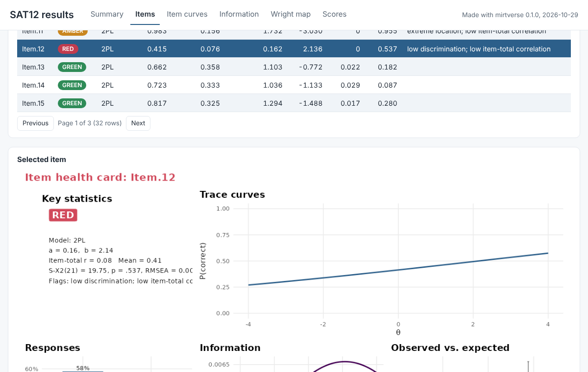Viewport: 588px width, 372px height.
Task: Click the -1.488 value in the Item.15 row
Action: [x=311, y=103]
